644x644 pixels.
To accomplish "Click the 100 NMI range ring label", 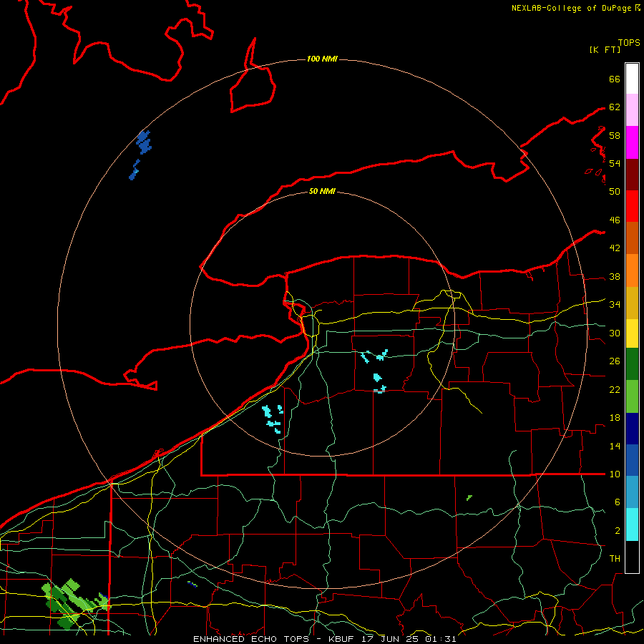I will point(322,59).
